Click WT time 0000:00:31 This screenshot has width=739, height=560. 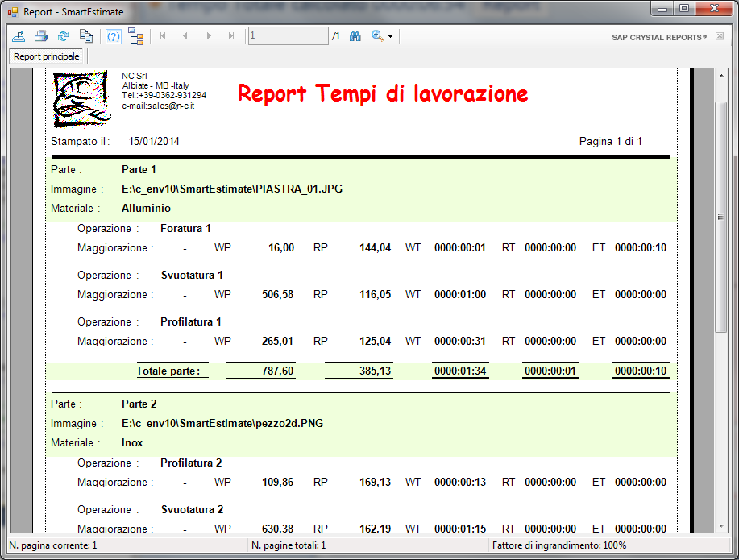(x=460, y=342)
